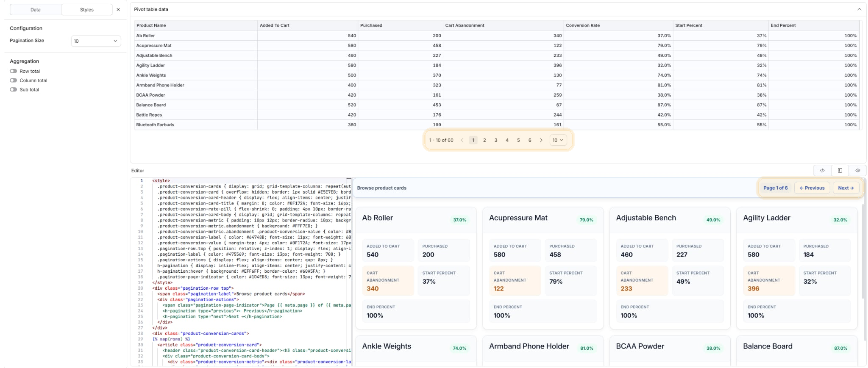Click the Adjustable Bench card title

pyautogui.click(x=646, y=218)
